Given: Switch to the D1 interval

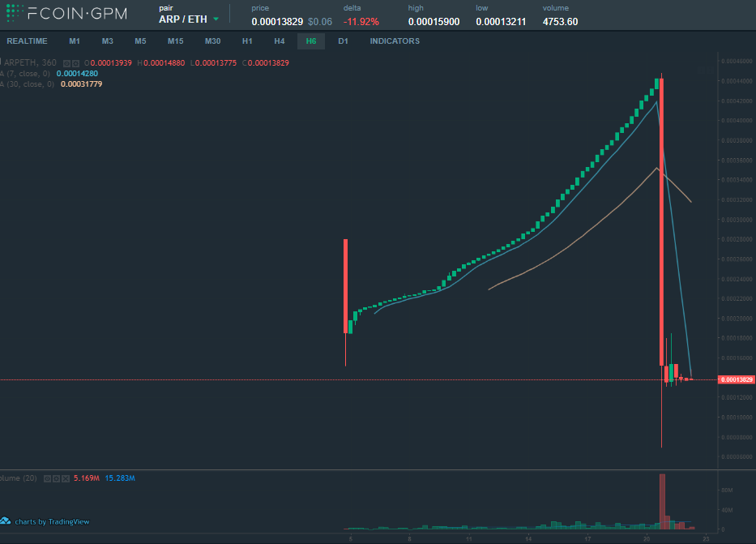Looking at the screenshot, I should [x=343, y=41].
